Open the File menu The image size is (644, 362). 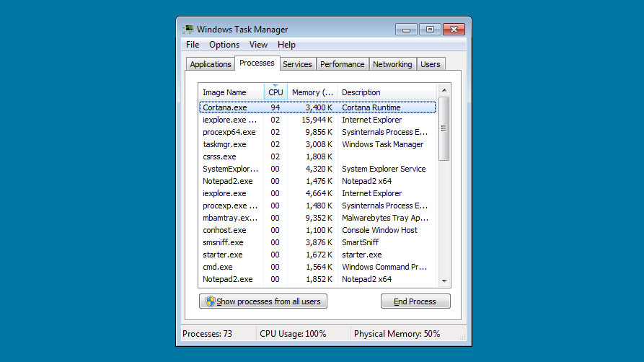pyautogui.click(x=193, y=45)
